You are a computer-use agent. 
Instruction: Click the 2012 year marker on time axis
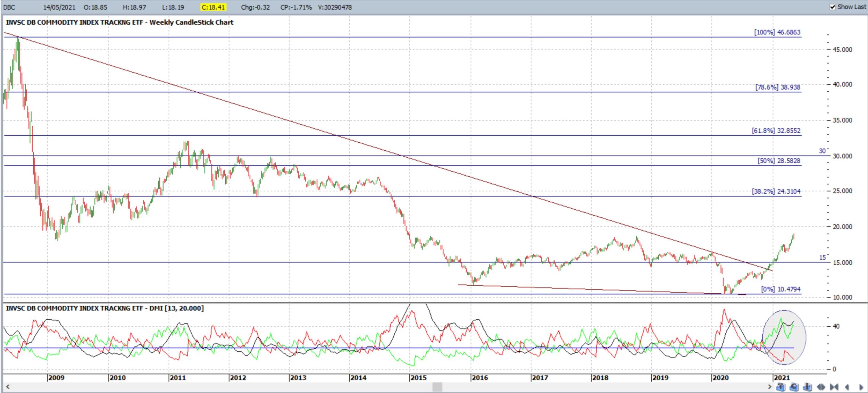(x=238, y=378)
